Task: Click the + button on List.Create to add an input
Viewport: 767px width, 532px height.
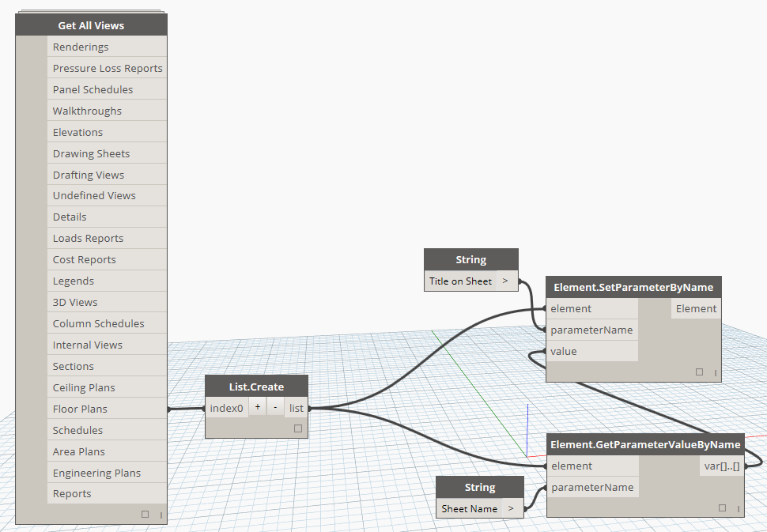Action: [257, 407]
